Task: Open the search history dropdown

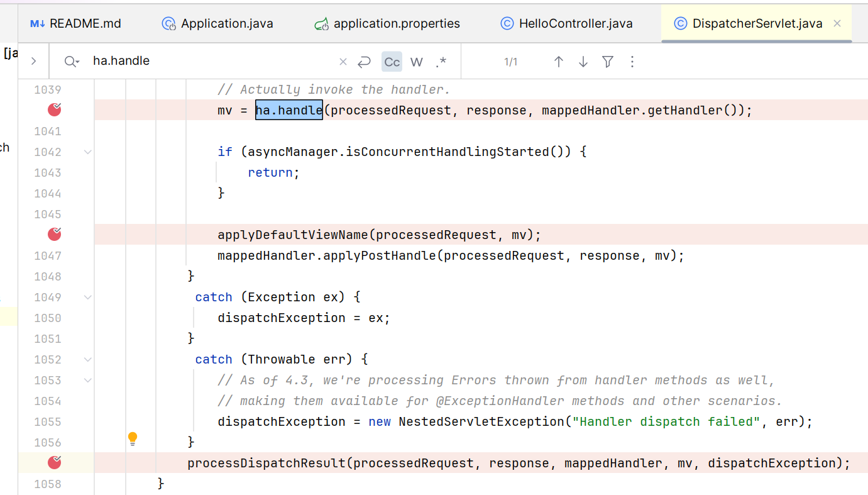Action: pyautogui.click(x=72, y=61)
